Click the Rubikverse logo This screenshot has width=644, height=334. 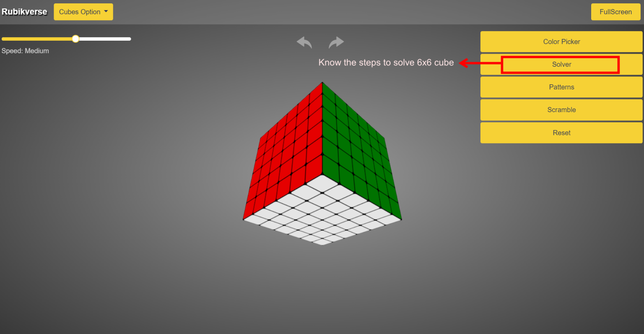pyautogui.click(x=24, y=12)
